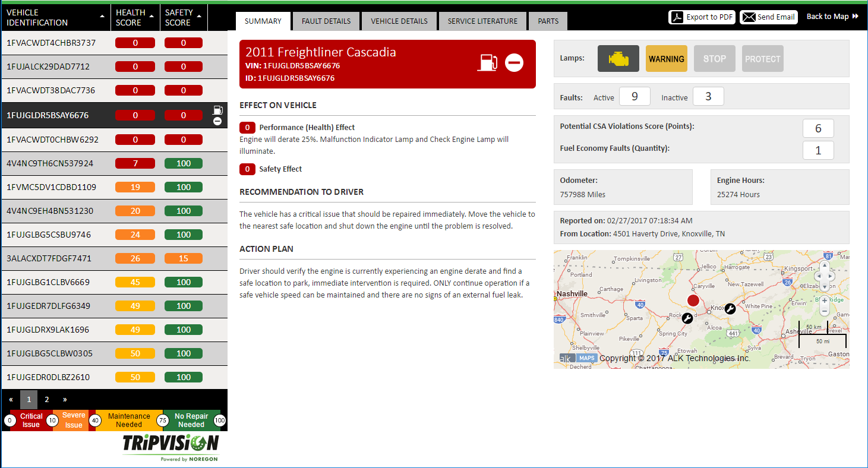Image resolution: width=868 pixels, height=468 pixels.
Task: Click the wrench marker near Rockwood on map
Action: click(x=687, y=318)
